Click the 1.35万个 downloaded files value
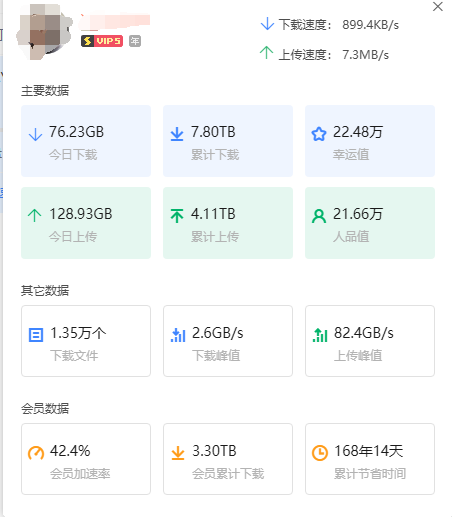 (78, 333)
